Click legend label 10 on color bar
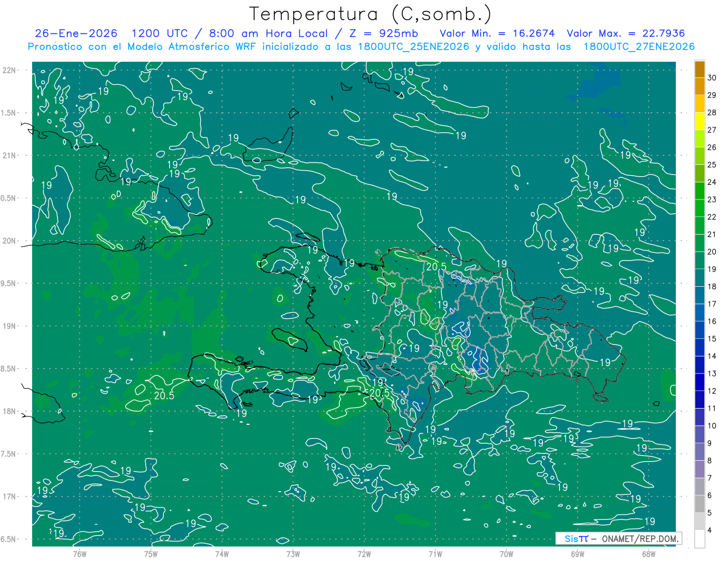 coord(712,426)
